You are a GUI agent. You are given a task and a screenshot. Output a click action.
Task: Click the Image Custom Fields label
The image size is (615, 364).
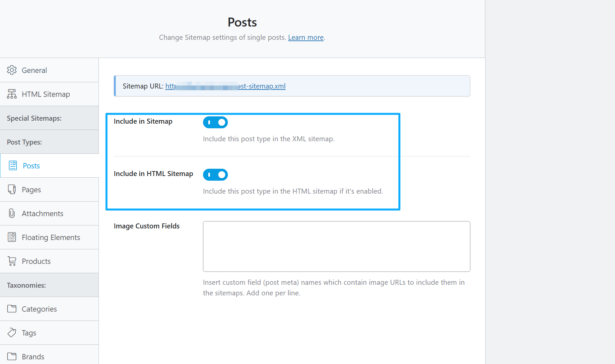coord(147,226)
